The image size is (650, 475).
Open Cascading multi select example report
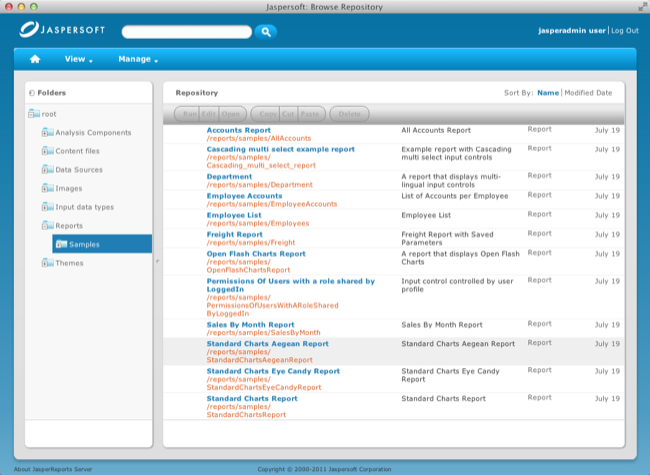(x=281, y=149)
